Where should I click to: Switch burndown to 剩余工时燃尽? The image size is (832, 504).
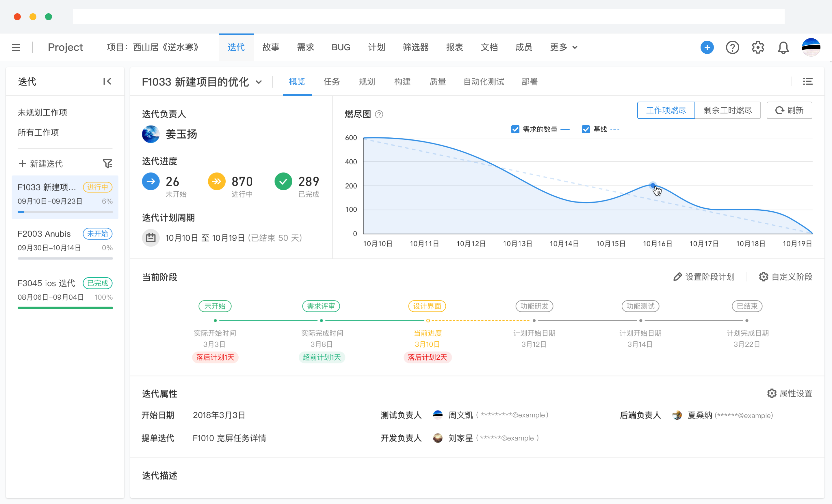pyautogui.click(x=728, y=110)
